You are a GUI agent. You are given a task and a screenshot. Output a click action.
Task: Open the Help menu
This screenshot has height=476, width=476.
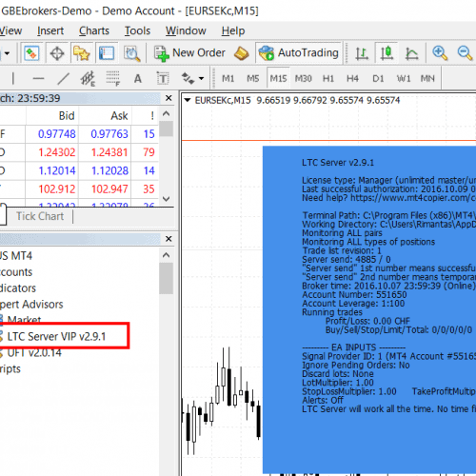tap(233, 30)
